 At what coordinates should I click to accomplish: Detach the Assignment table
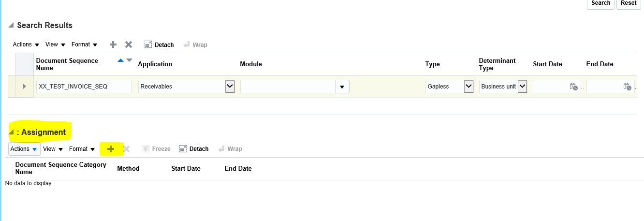tap(194, 149)
